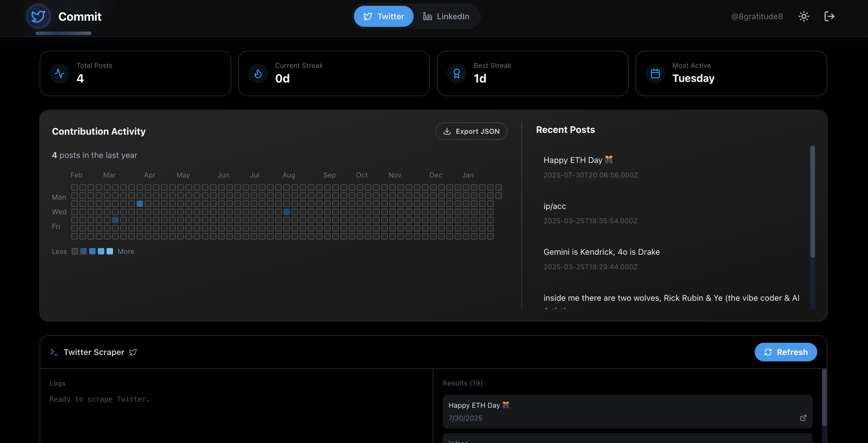
Task: Click the flame icon on Current Streak card
Action: [x=258, y=73]
